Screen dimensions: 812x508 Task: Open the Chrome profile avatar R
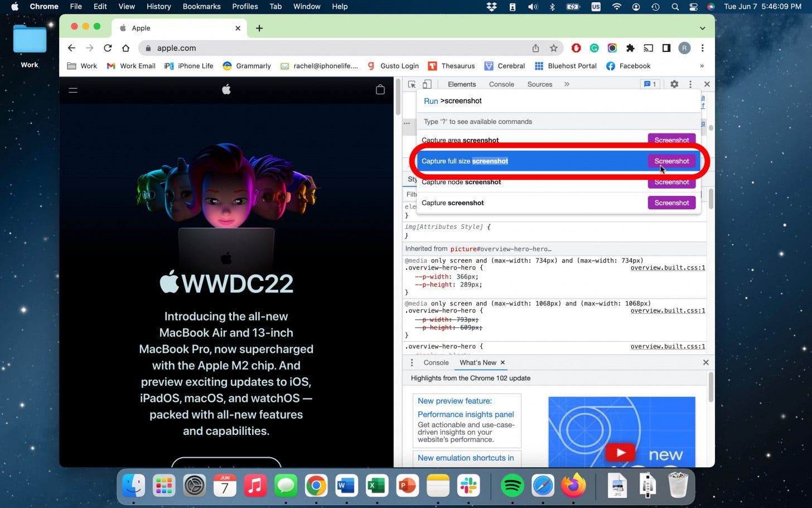(684, 48)
